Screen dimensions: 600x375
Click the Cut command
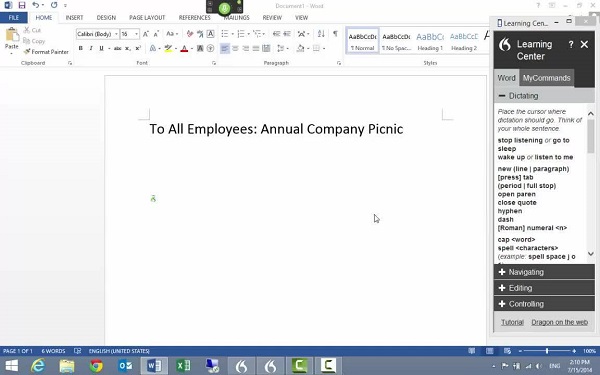[x=32, y=30]
